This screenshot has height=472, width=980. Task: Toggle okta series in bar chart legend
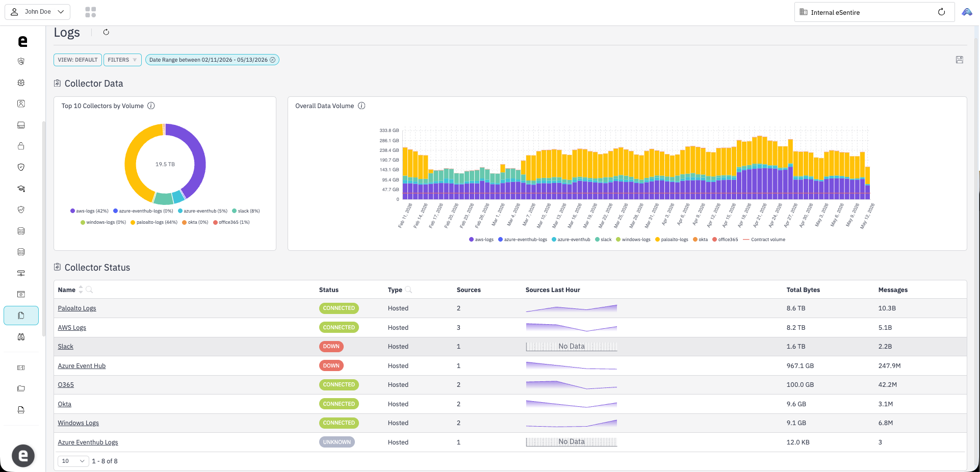click(701, 240)
